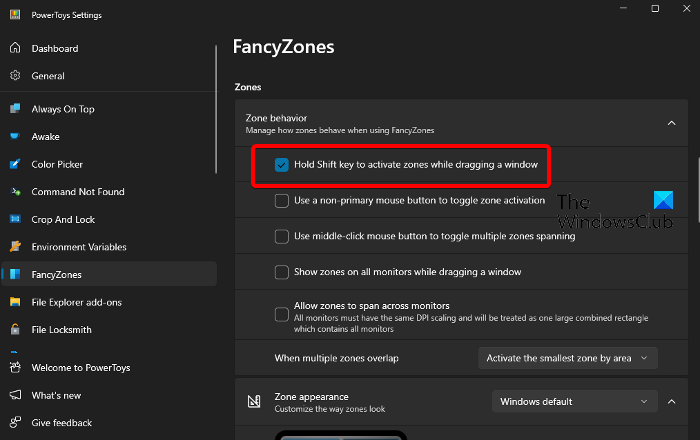The height and width of the screenshot is (440, 700).
Task: Click the Zone behavior heading text
Action: 276,118
